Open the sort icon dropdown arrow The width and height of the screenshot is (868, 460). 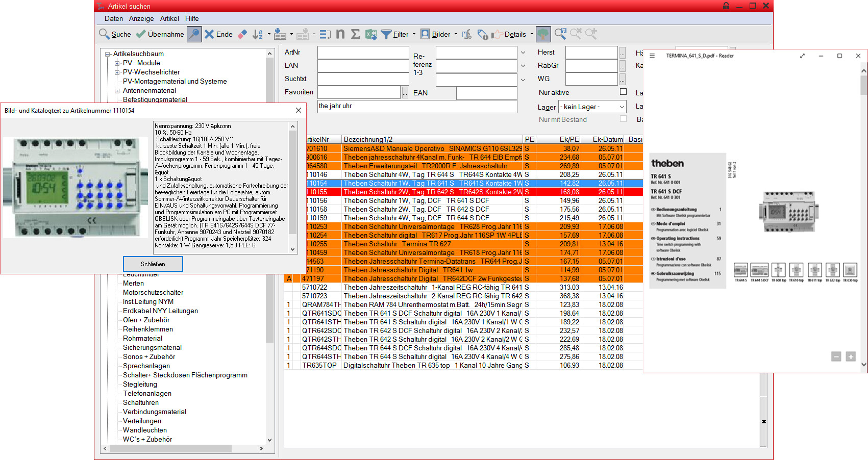tap(268, 34)
